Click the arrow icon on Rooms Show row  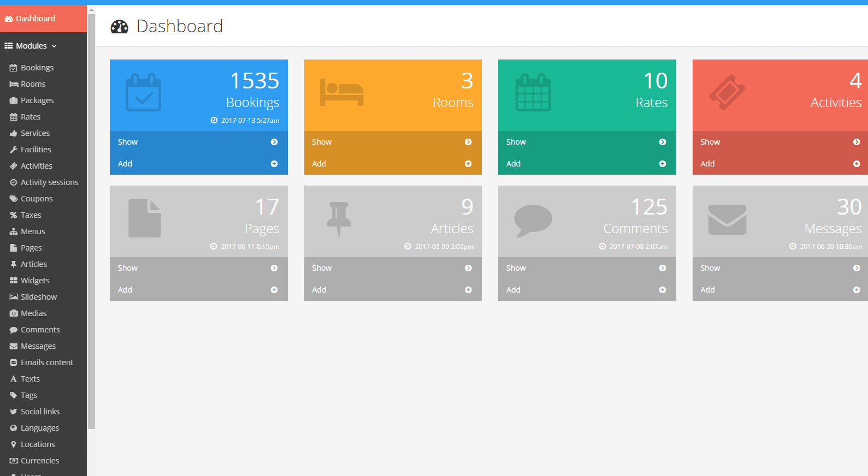[468, 142]
